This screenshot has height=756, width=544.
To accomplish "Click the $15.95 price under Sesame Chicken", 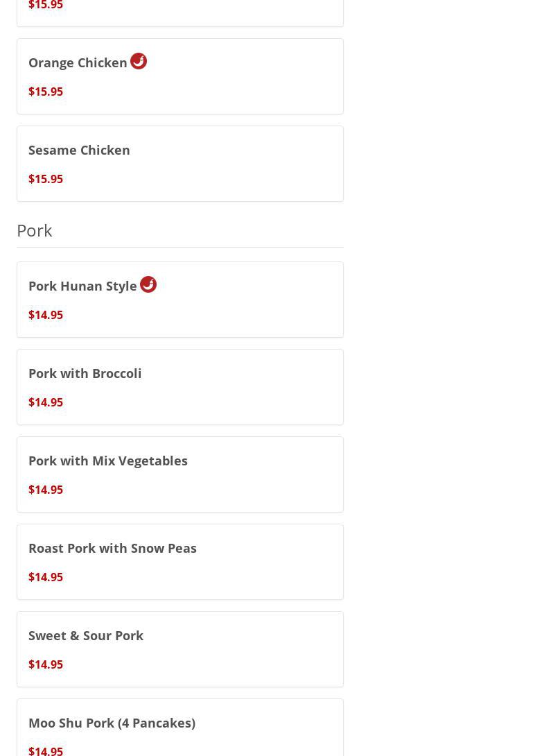I will tap(46, 179).
